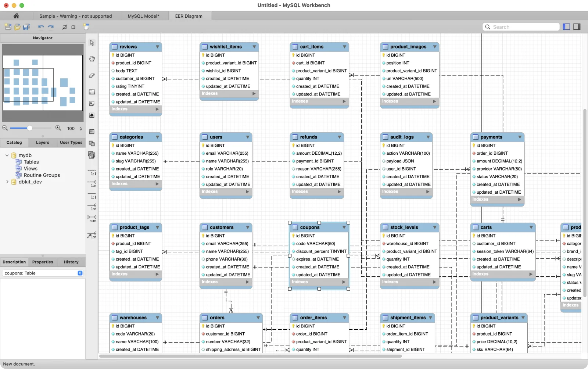Click the redo arrow icon
Image resolution: width=588 pixels, height=369 pixels.
click(x=51, y=27)
